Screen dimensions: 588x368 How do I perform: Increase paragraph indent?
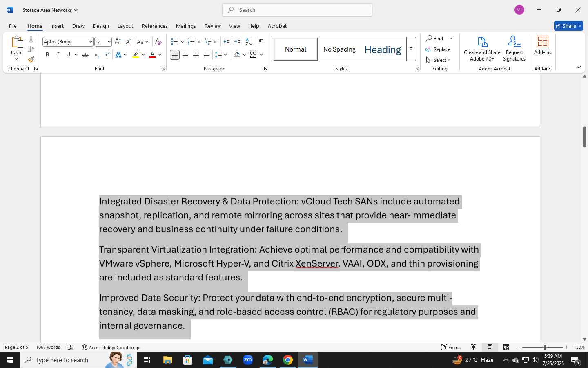[237, 42]
